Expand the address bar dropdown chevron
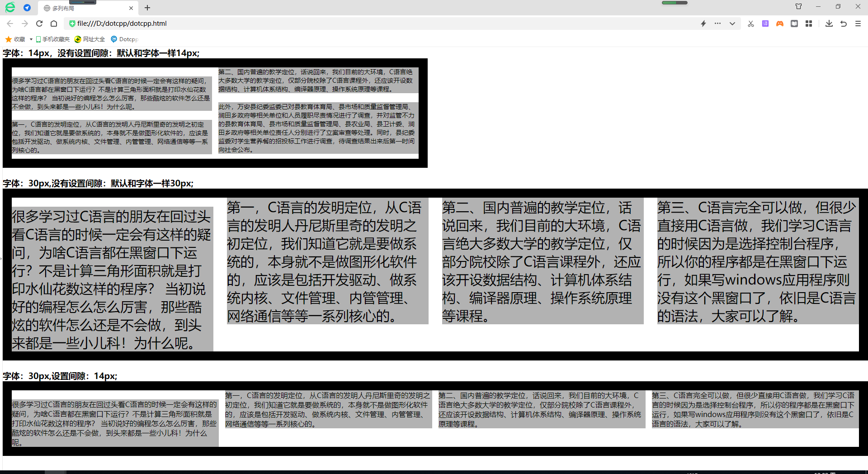The image size is (868, 474). 732,24
